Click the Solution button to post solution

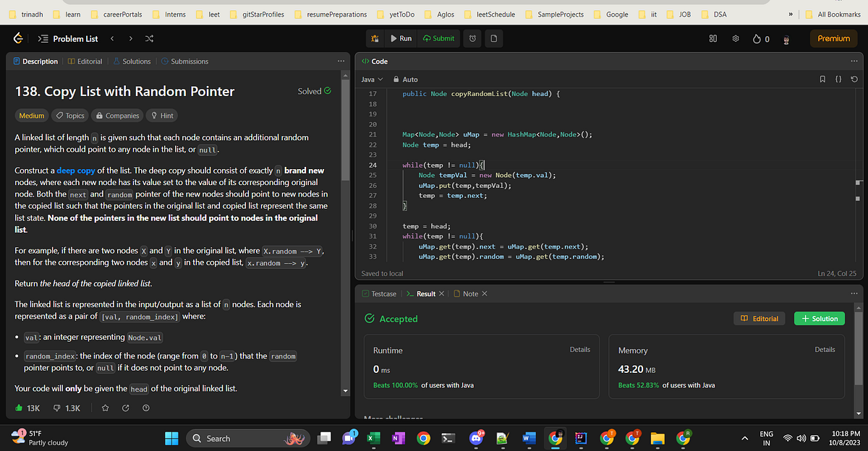pos(819,318)
